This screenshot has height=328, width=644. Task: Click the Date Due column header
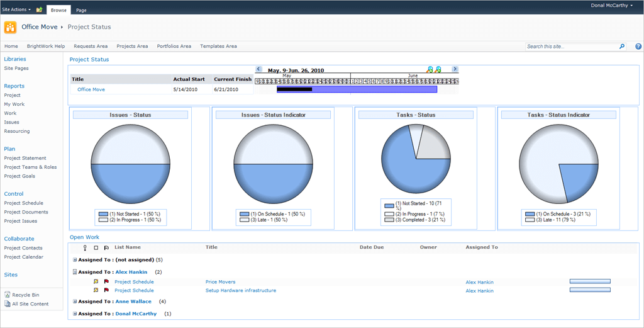coord(372,247)
